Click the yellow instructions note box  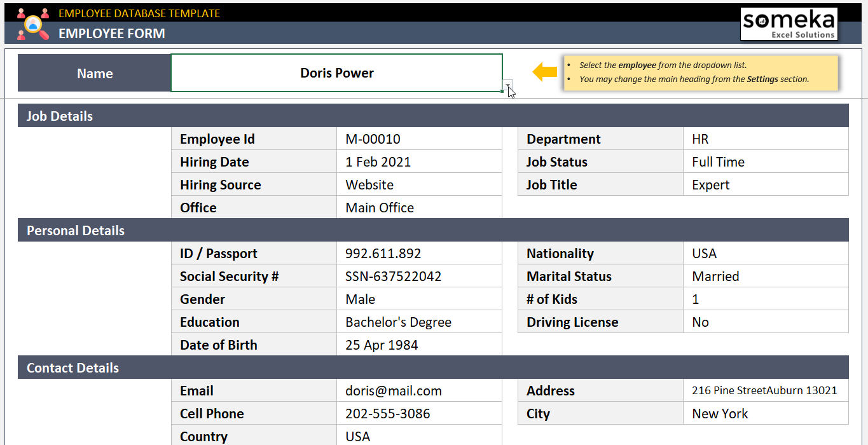pos(699,72)
